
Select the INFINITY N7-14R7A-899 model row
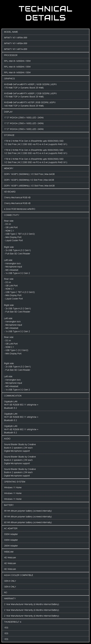point(15,49)
